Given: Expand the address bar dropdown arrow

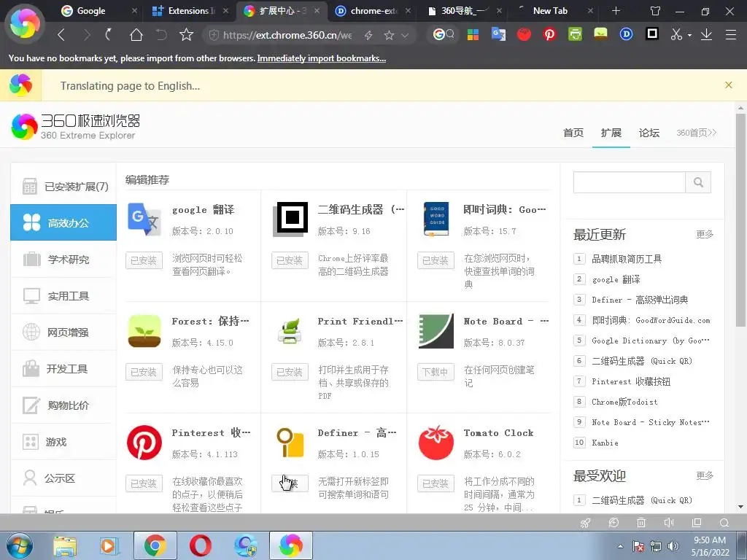Looking at the screenshot, I should [405, 35].
